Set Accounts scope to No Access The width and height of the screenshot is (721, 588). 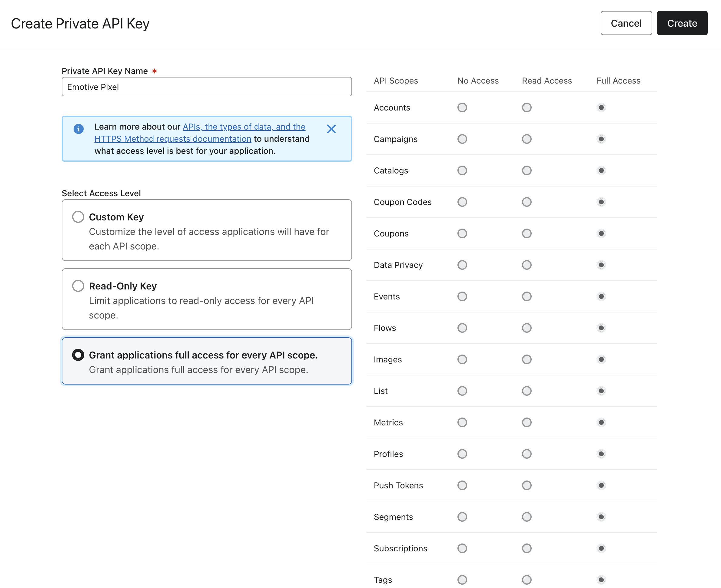coord(462,107)
